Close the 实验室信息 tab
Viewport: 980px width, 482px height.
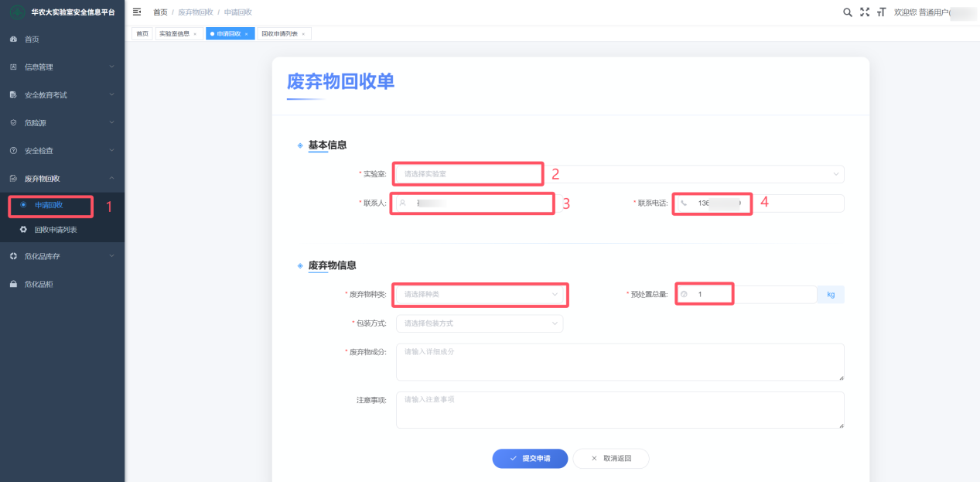[195, 34]
